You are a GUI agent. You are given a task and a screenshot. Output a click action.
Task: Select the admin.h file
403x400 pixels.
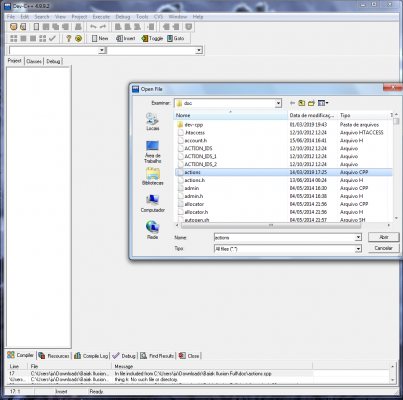click(194, 196)
